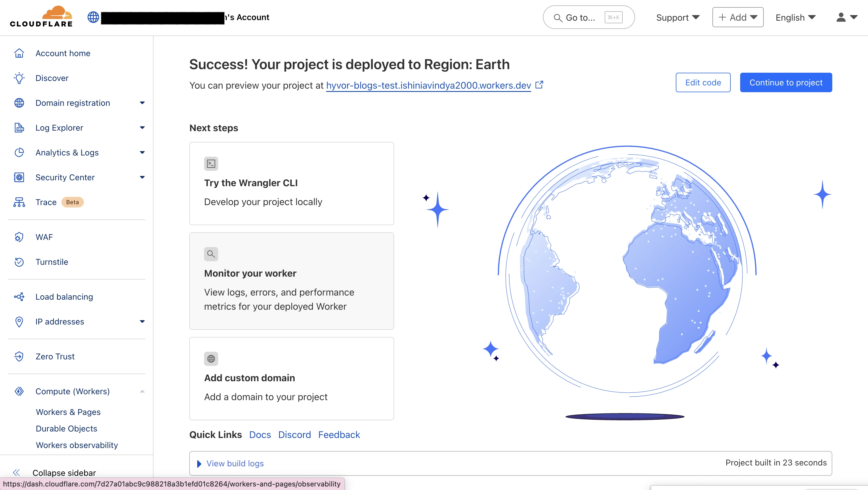This screenshot has height=490, width=868.
Task: Click the Discover lightbulb icon
Action: coord(19,78)
